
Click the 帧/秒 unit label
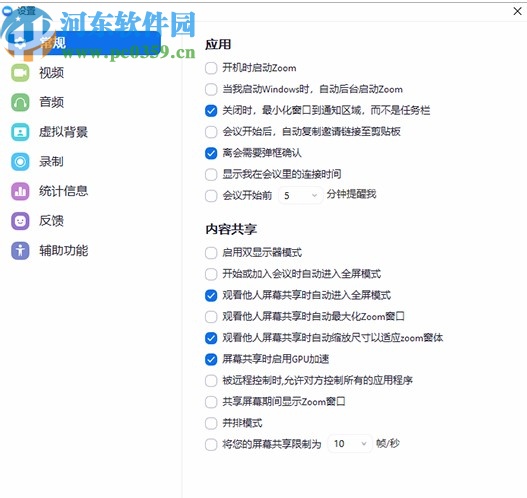coord(388,444)
